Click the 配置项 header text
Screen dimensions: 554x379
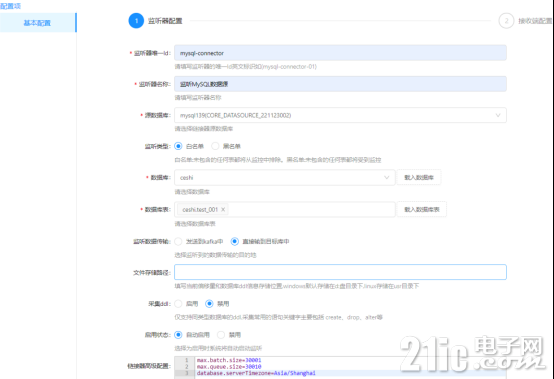tap(11, 6)
